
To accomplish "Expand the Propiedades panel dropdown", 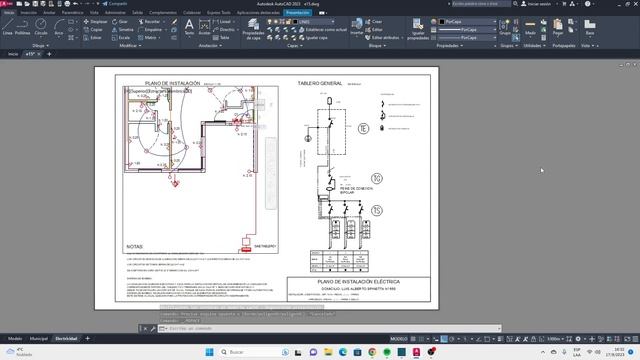I will point(450,46).
